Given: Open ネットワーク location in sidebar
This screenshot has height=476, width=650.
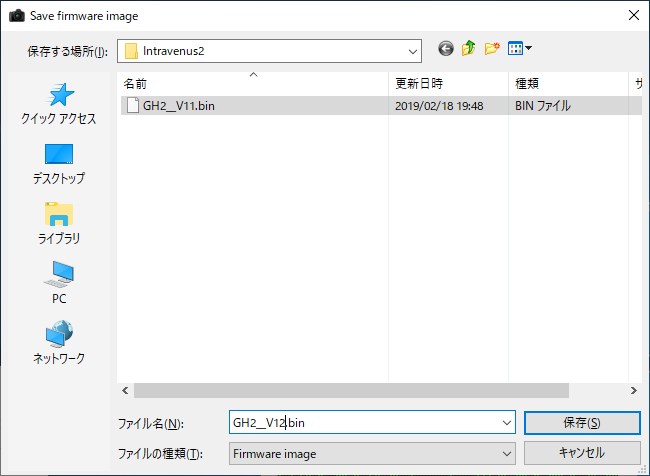Looking at the screenshot, I should [59, 342].
